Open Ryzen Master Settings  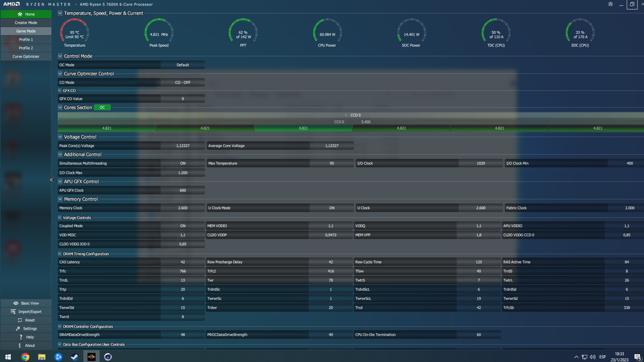[x=26, y=328]
